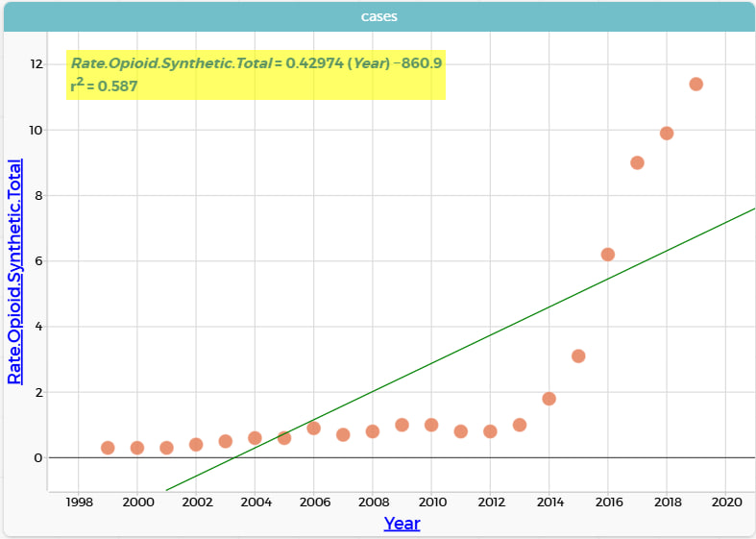Click the data point for year 2006
Viewport: 756px width, 539px height.
(313, 429)
